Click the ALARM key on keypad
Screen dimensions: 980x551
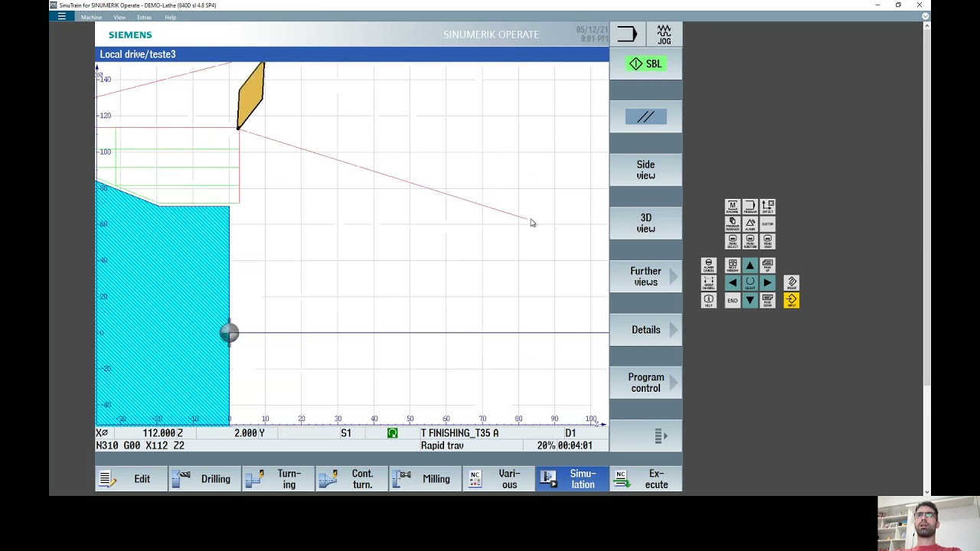750,224
